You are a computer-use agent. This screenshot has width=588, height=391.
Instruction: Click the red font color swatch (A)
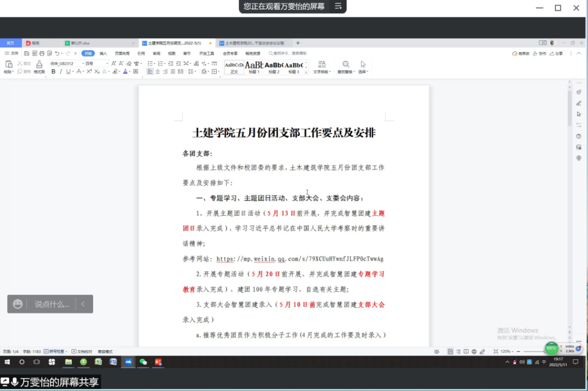[125, 71]
